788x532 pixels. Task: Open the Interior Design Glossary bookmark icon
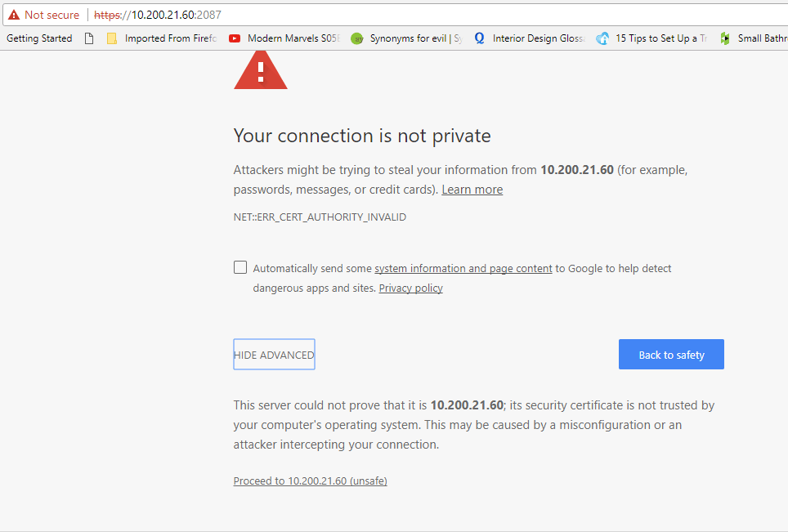(x=480, y=38)
